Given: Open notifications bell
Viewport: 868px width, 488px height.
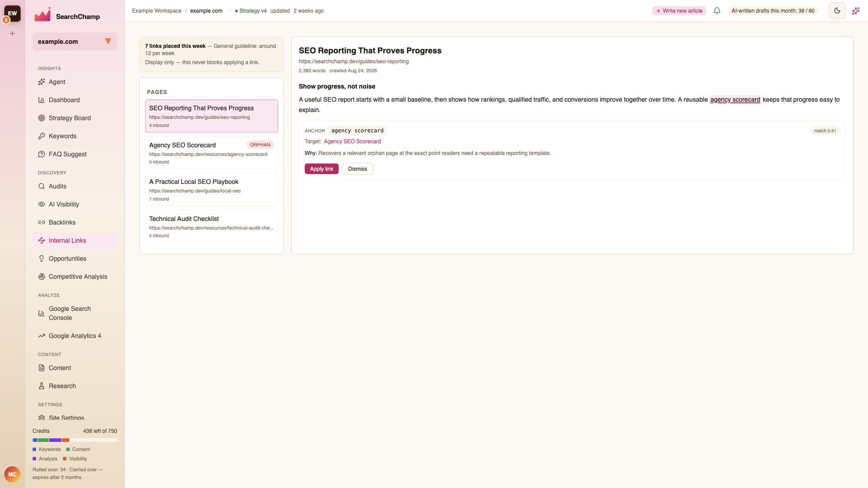Looking at the screenshot, I should pyautogui.click(x=717, y=11).
